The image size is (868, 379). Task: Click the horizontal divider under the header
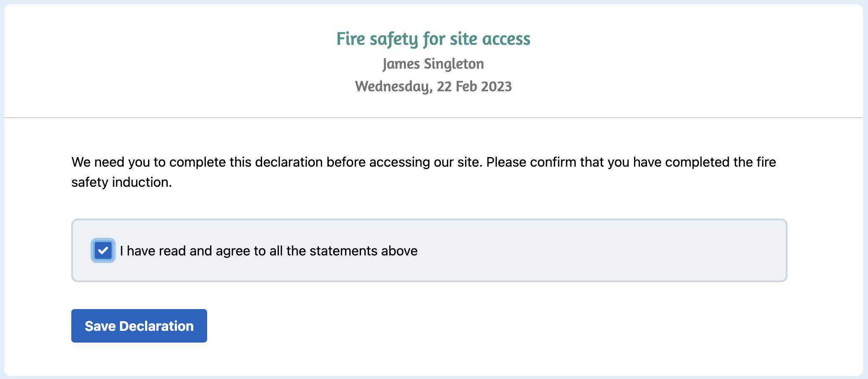click(434, 118)
